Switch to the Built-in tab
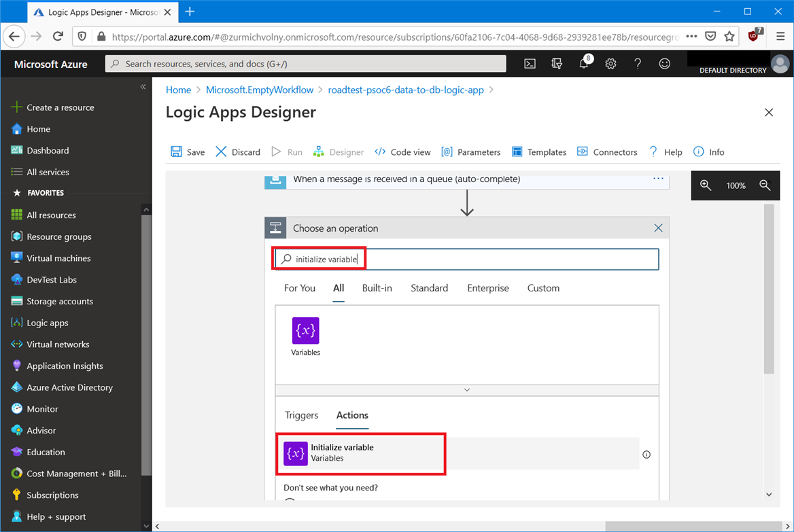Viewport: 794px width, 532px height. [x=377, y=288]
